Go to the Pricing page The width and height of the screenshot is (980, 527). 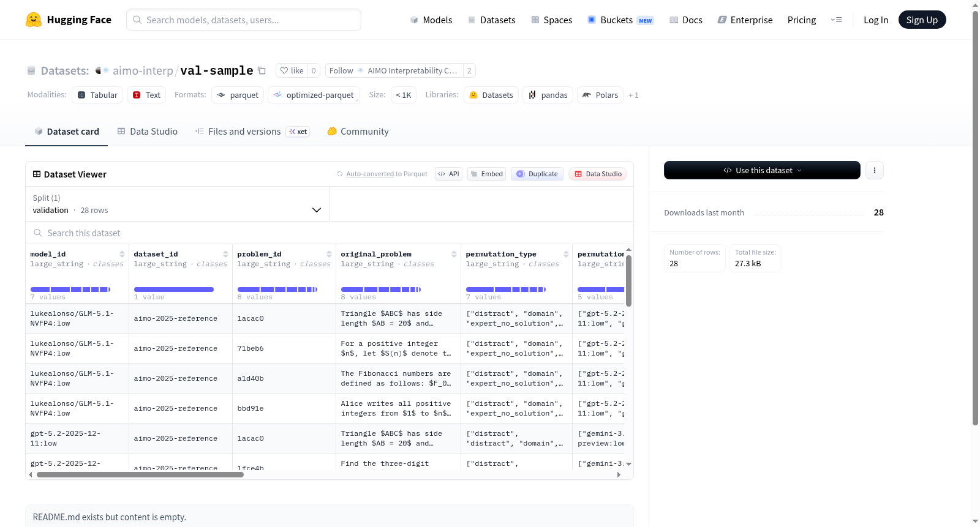tap(802, 20)
